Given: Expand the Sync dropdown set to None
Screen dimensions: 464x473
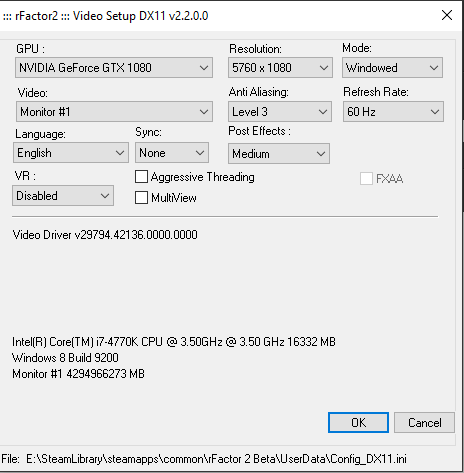Looking at the screenshot, I should tap(172, 153).
